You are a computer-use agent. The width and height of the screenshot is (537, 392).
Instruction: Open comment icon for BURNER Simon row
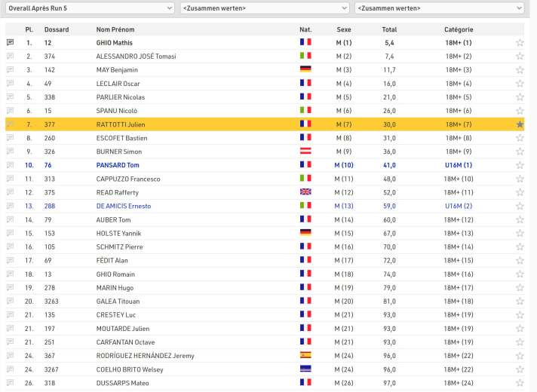click(x=11, y=152)
